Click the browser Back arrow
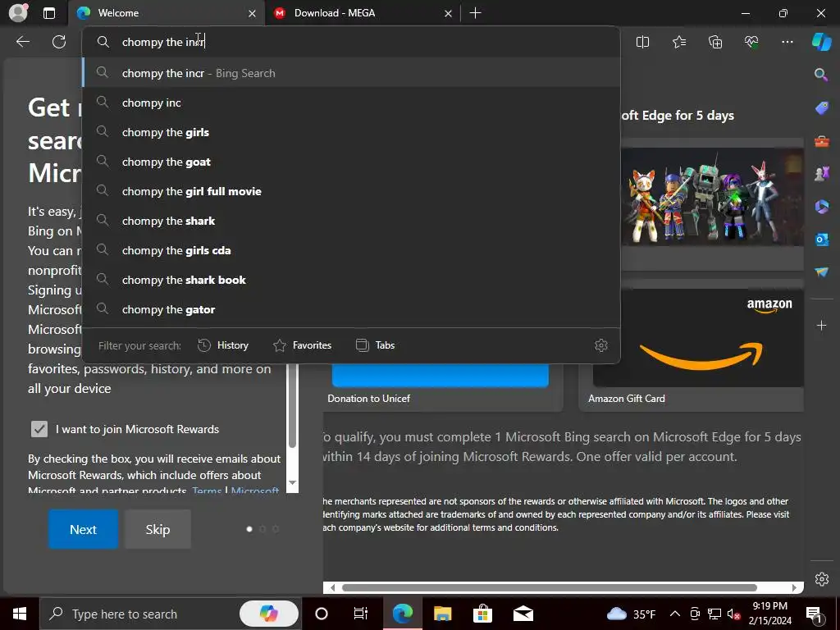The height and width of the screenshot is (630, 840). point(23,42)
